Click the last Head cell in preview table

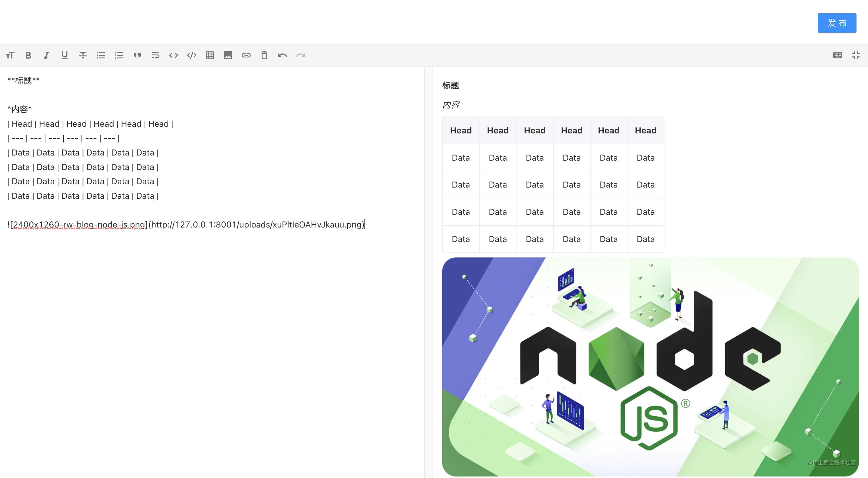tap(646, 130)
